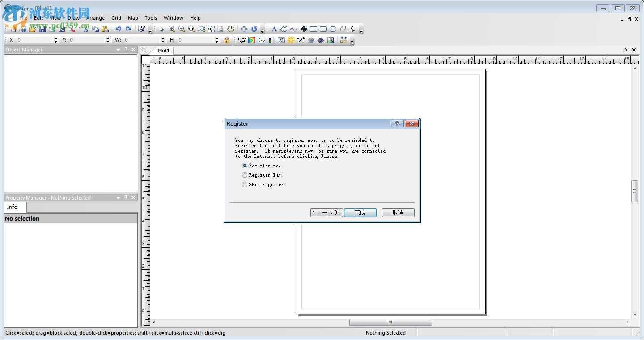Screen dimensions: 644x340
Task: Click the horizontal scrollbar thumb
Action: click(x=390, y=322)
